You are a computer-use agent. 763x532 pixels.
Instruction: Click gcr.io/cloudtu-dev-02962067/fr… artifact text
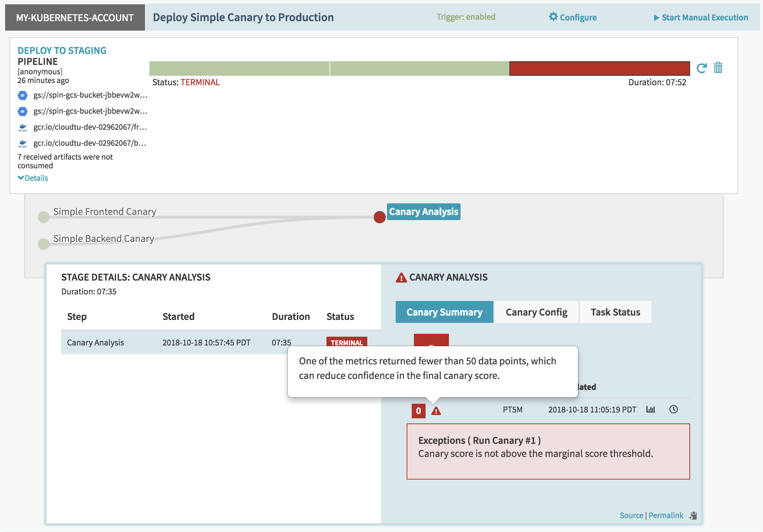pyautogui.click(x=90, y=127)
